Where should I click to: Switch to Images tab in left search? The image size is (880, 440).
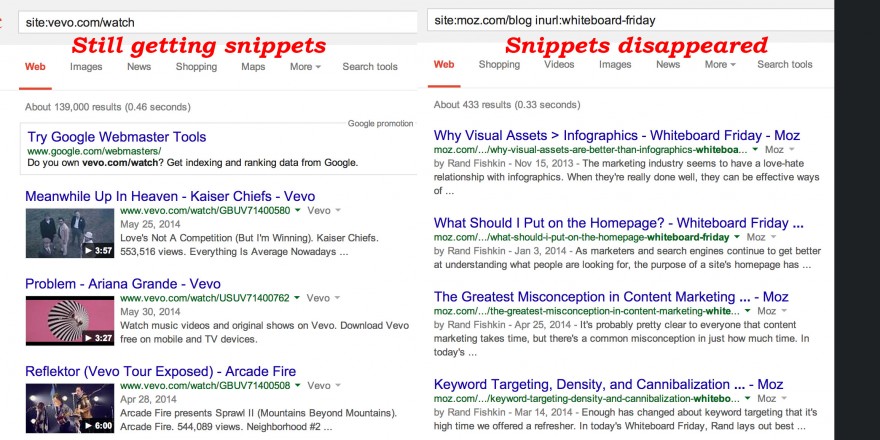click(x=86, y=67)
